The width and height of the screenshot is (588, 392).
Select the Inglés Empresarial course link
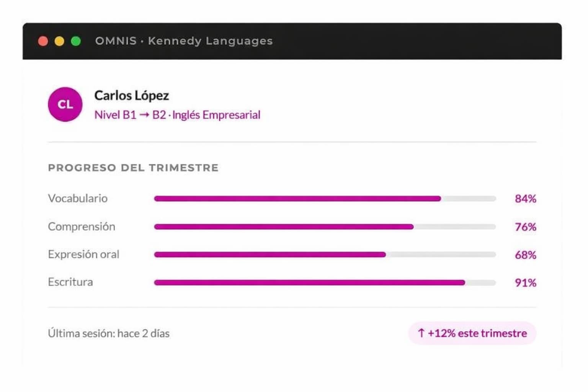216,115
